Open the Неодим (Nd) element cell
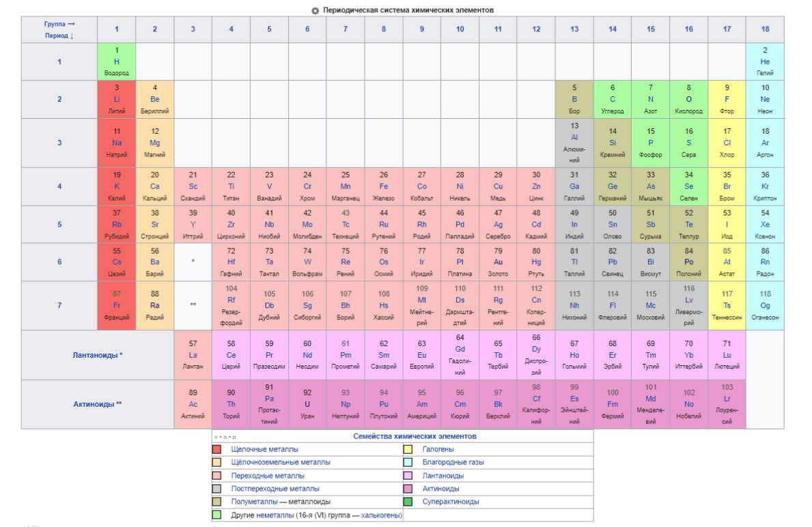 307,355
